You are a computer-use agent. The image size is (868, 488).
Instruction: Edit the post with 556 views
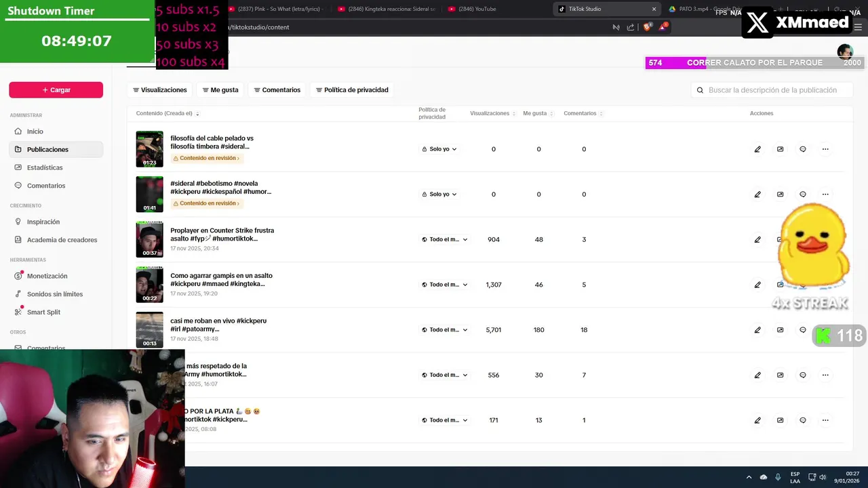[x=757, y=375]
